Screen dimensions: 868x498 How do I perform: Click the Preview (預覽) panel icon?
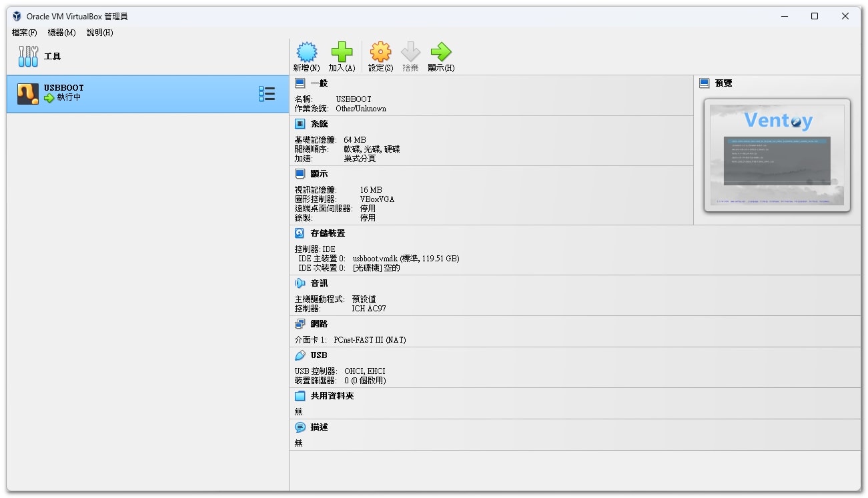point(705,83)
